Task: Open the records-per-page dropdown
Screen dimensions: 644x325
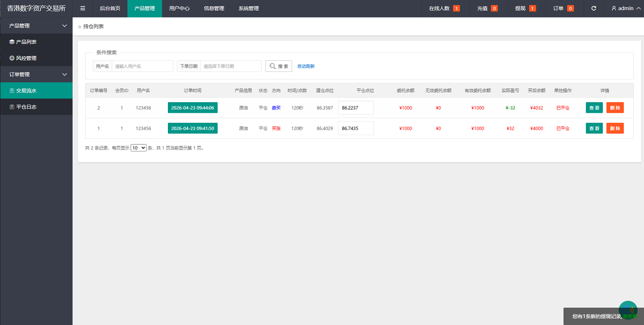Action: [x=138, y=148]
